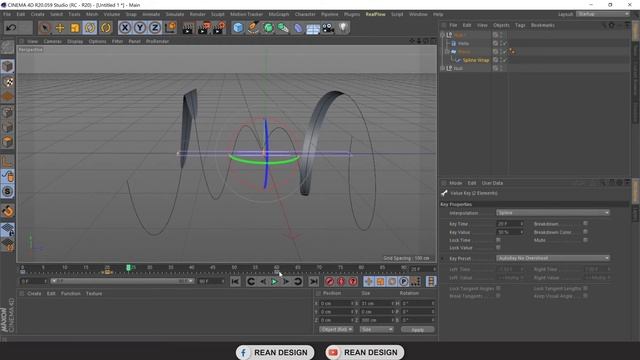640x360 pixels.
Task: Go to end of animation
Action: point(313,281)
